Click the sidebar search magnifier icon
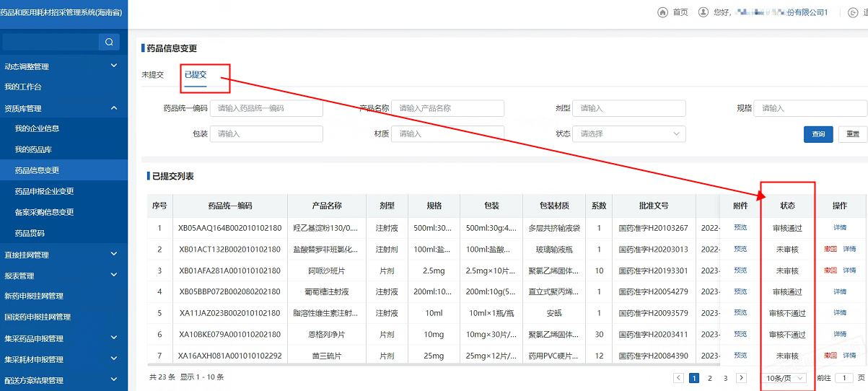This screenshot has width=868, height=391. (109, 42)
